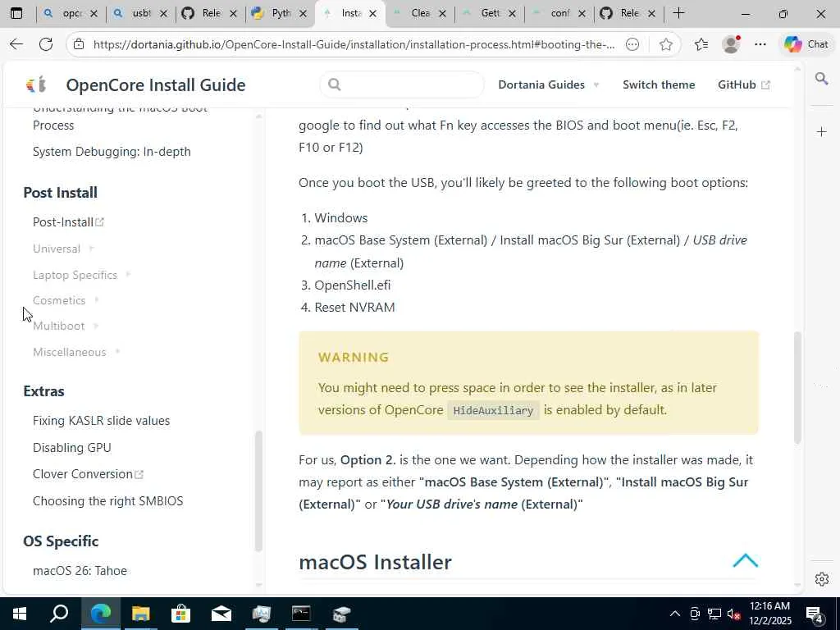Viewport: 840px width, 630px height.
Task: Click back-to-top chevron arrow
Action: coord(745,560)
